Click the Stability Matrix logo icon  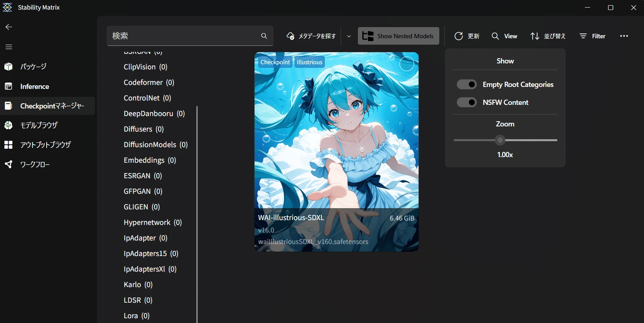8,7
